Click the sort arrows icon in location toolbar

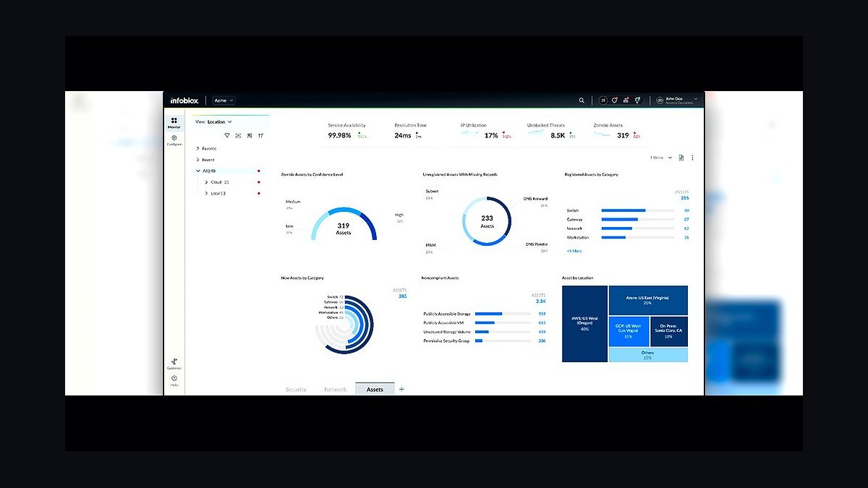tap(260, 135)
